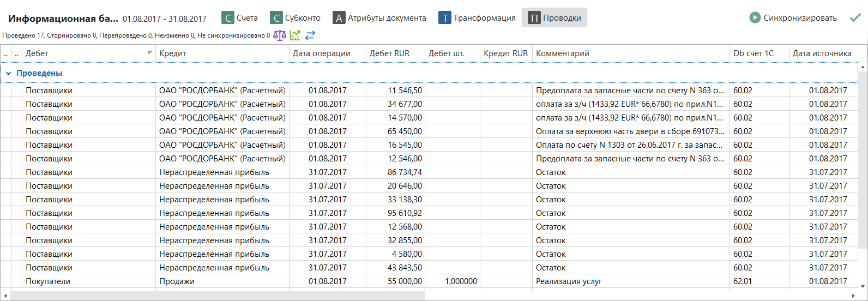The image size is (868, 301).
Task: Open Атрибуты документа tab
Action: (380, 18)
